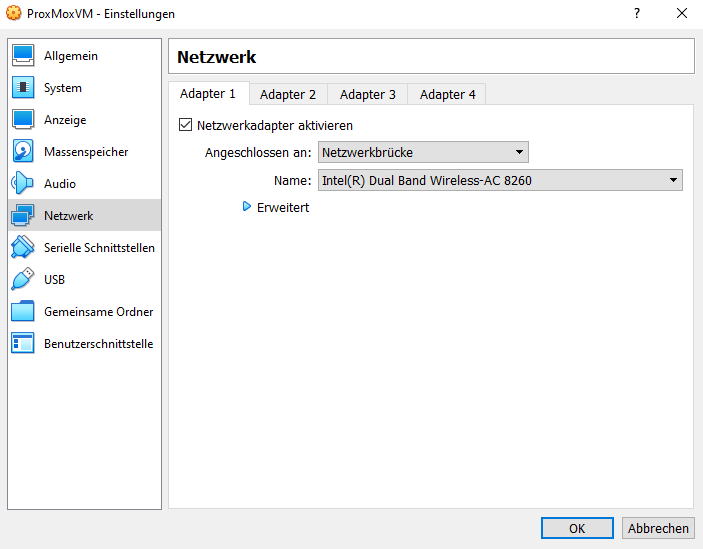The height and width of the screenshot is (549, 703).
Task: Click the Serielle Schnittstellen connector icon
Action: (x=23, y=247)
